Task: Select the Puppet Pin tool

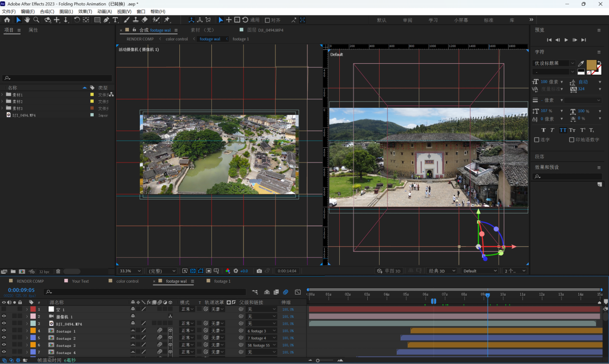Action: coord(167,20)
